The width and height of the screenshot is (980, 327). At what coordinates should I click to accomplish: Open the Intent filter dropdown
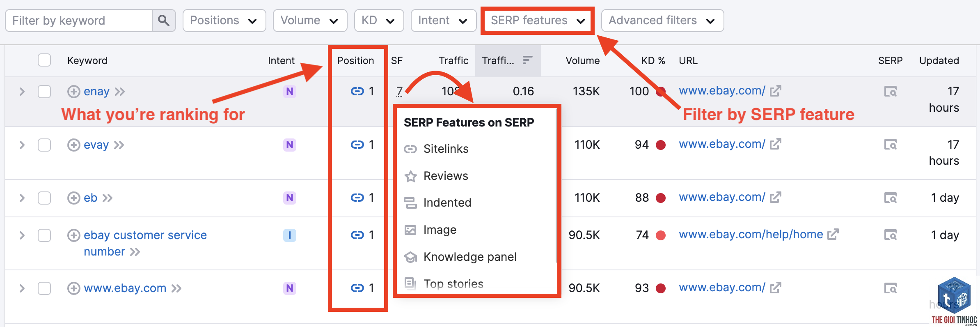click(443, 21)
